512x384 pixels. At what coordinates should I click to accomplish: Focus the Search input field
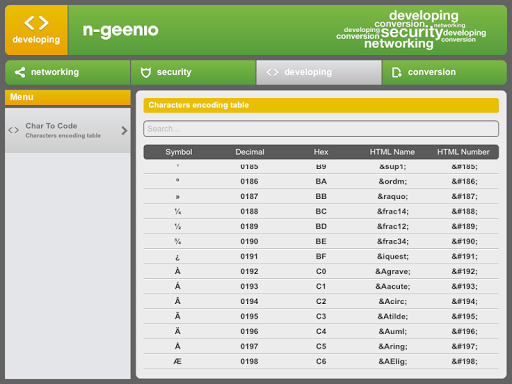click(321, 129)
